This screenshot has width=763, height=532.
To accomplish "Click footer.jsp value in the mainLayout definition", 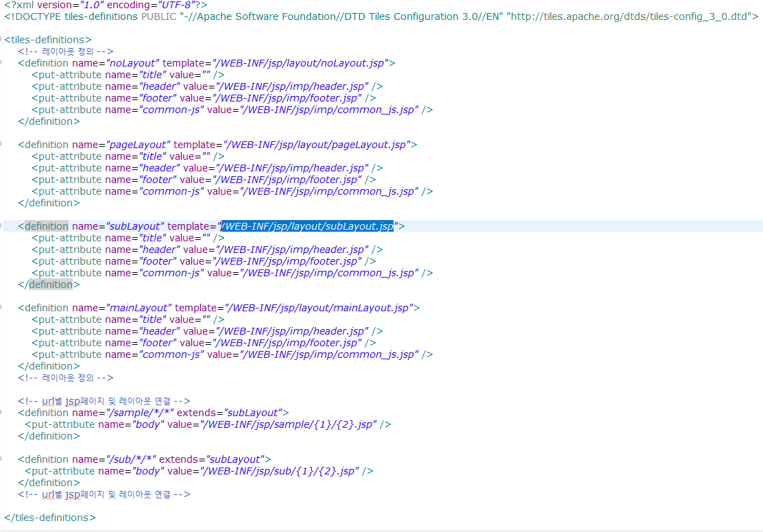I will coord(287,343).
